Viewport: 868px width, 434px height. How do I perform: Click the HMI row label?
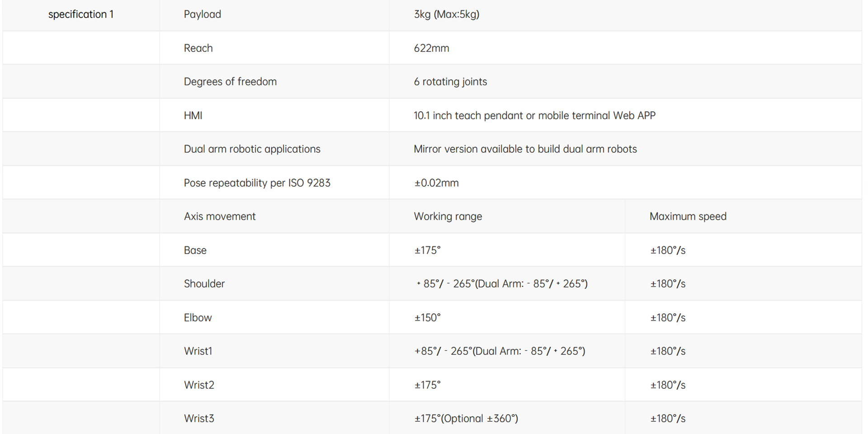pyautogui.click(x=193, y=116)
